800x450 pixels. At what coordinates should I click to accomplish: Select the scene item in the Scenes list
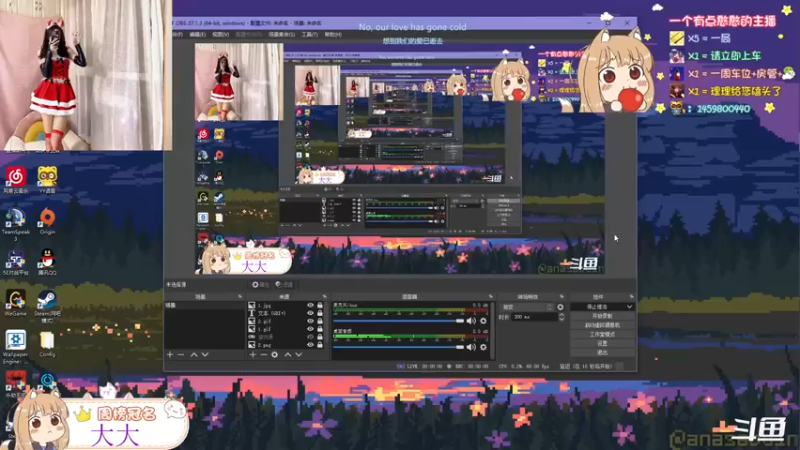[x=205, y=305]
